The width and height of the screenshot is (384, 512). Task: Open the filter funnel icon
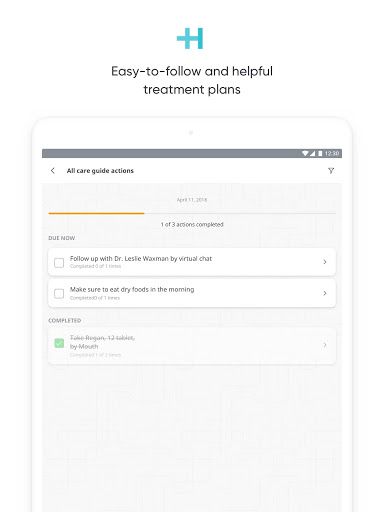point(331,171)
